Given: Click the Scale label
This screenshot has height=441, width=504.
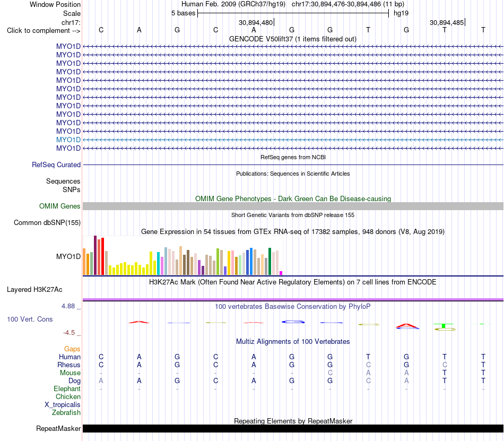Looking at the screenshot, I should click(x=72, y=13).
